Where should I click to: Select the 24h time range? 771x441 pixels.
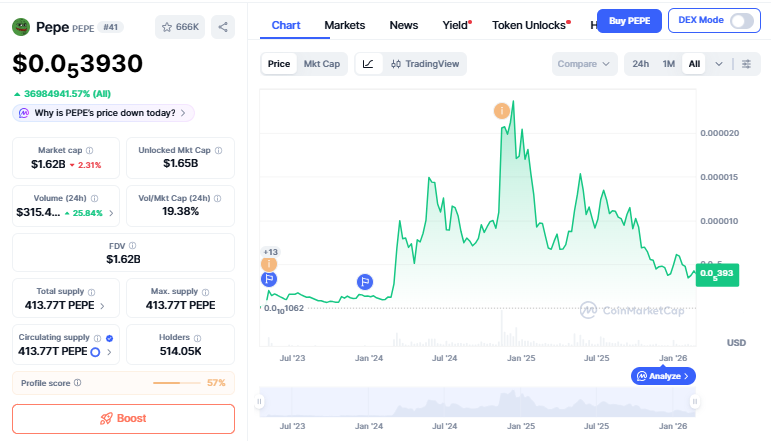[x=641, y=64]
